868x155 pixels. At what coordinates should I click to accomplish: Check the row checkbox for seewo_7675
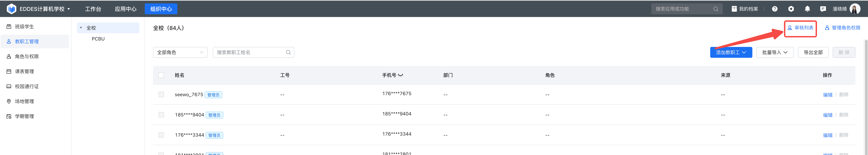[x=161, y=95]
